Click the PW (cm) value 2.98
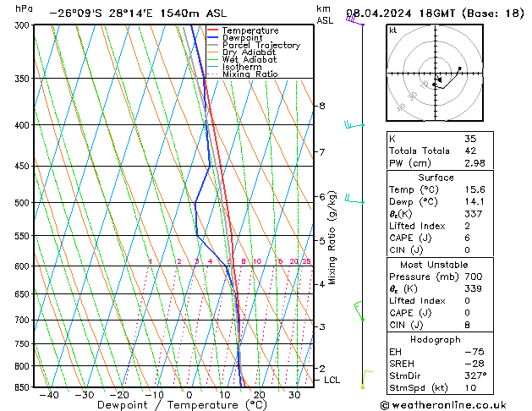 (474, 163)
